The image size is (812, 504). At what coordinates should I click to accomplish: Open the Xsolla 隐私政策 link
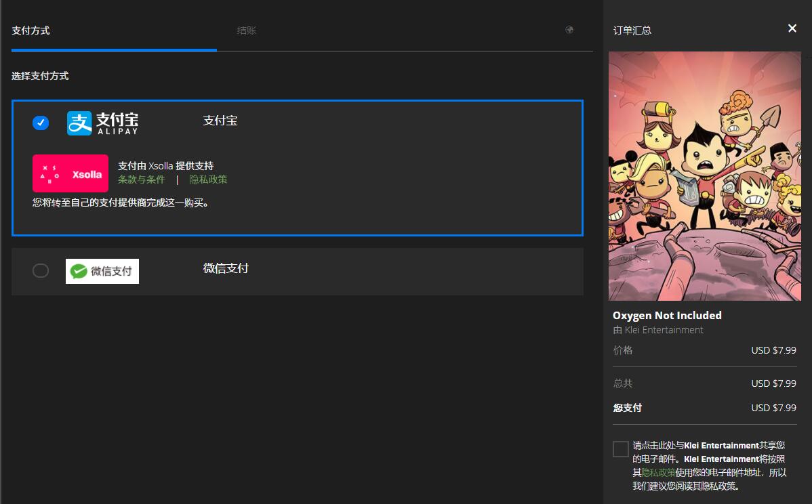click(x=208, y=180)
